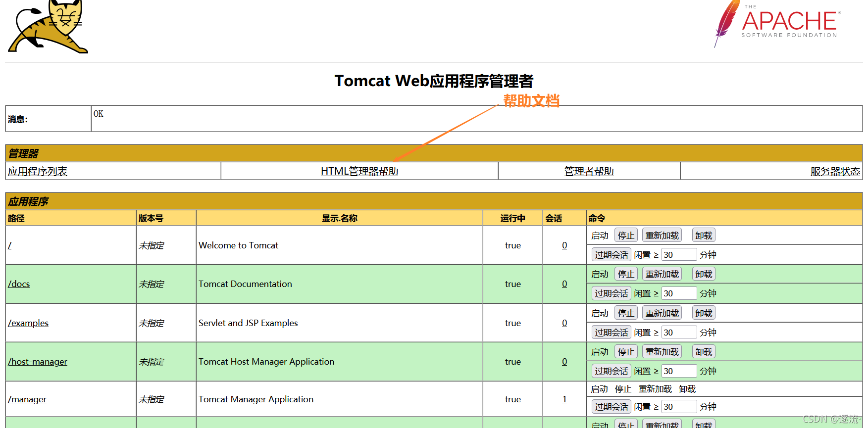
Task: Open the /examples application link
Action: pyautogui.click(x=28, y=323)
